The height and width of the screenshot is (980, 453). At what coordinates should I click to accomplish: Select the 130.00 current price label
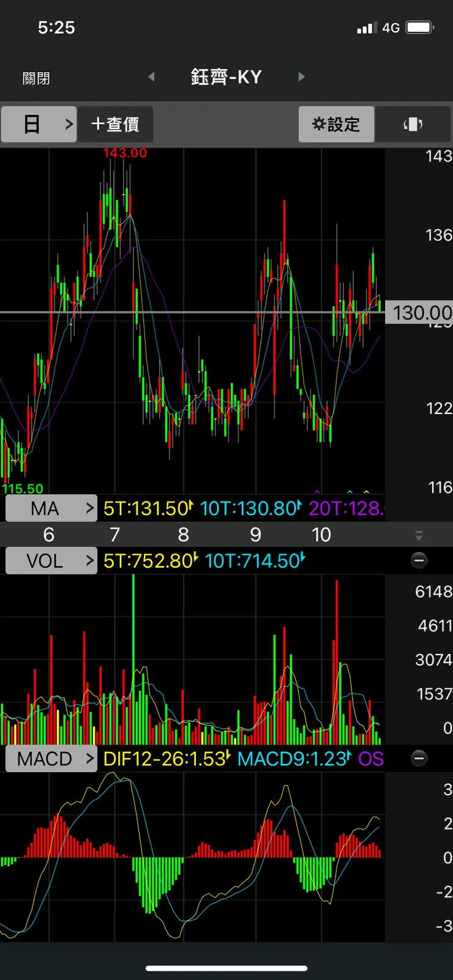coord(419,313)
